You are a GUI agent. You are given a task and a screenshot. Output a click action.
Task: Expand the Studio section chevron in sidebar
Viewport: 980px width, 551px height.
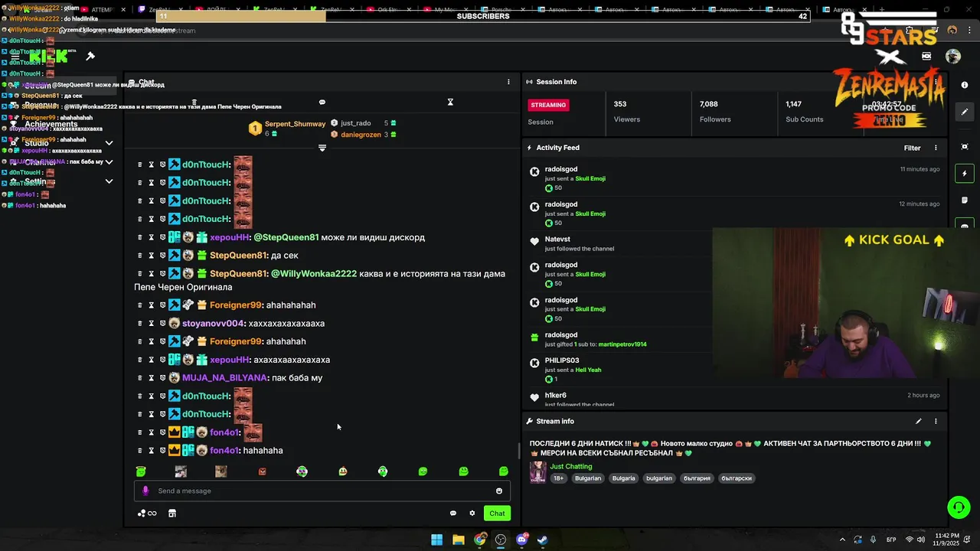coord(109,143)
